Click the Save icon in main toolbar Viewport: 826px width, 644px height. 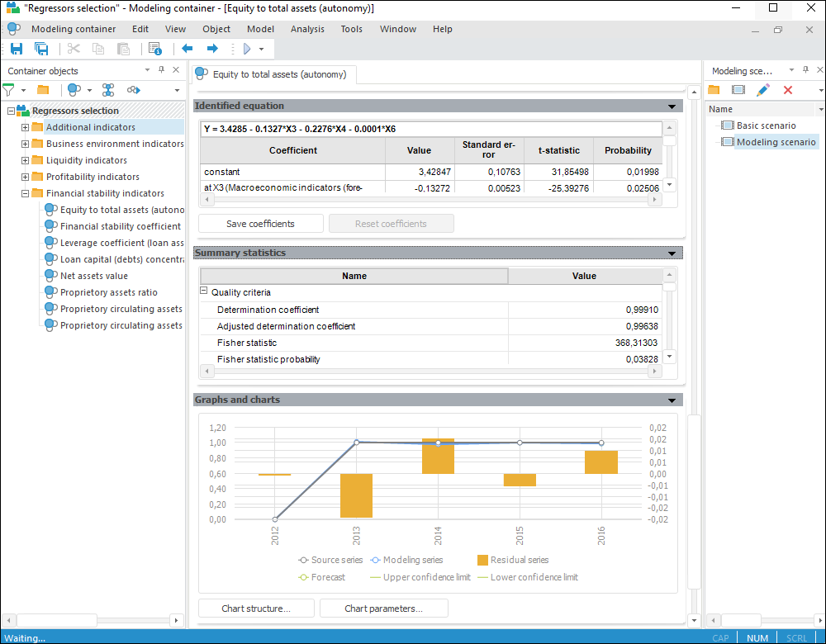pyautogui.click(x=17, y=49)
